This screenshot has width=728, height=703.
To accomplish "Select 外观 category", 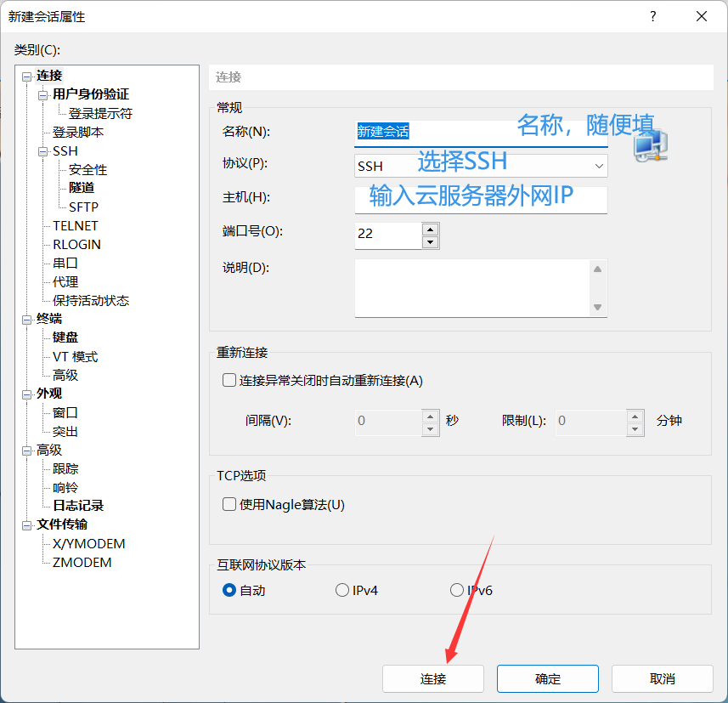I will pos(49,394).
